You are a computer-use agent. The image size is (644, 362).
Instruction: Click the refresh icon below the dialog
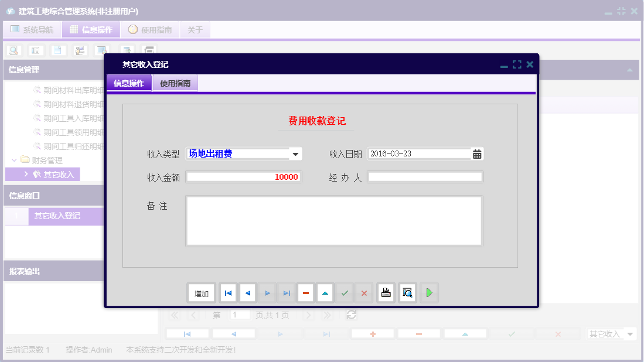pos(351,315)
